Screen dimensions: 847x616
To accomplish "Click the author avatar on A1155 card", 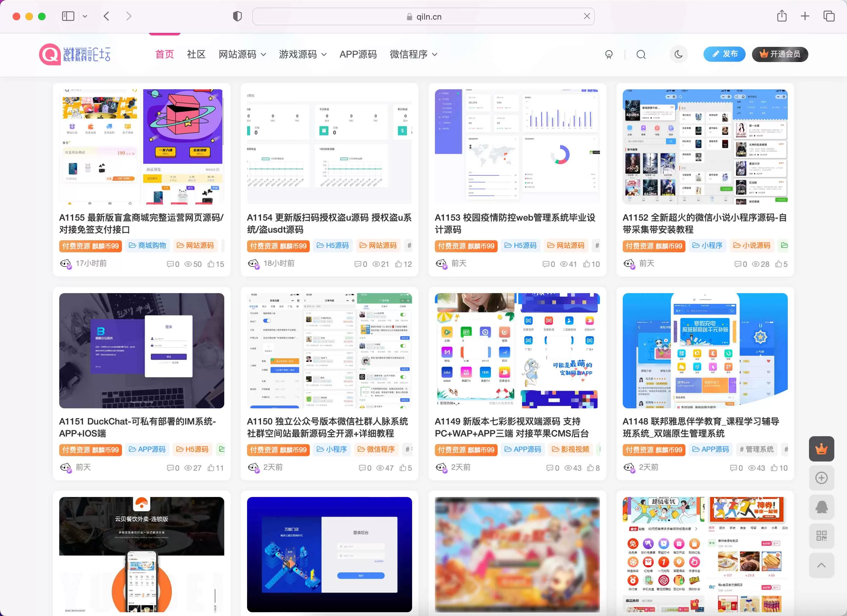I will (x=66, y=264).
